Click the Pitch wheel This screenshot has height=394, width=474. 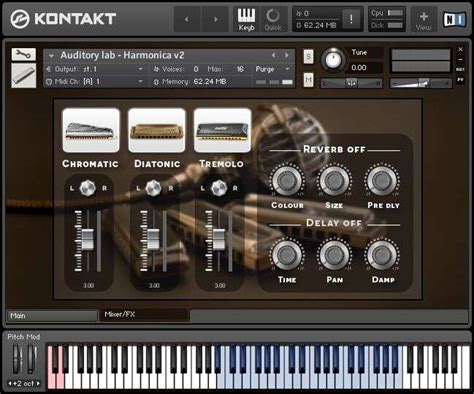tap(17, 359)
